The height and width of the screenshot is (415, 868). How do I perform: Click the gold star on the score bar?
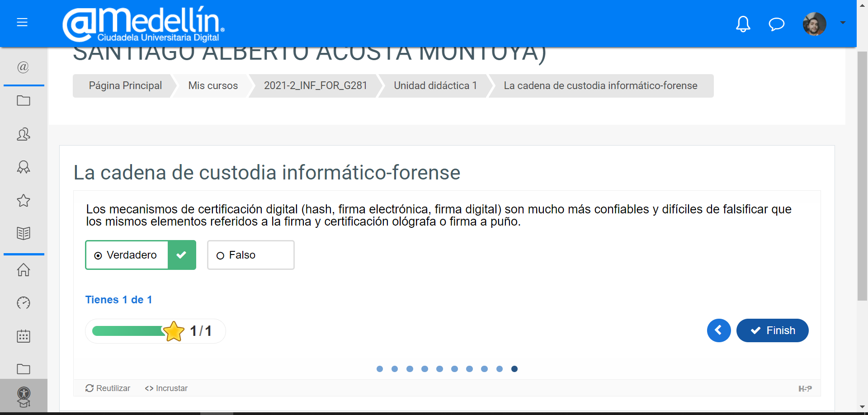(x=174, y=331)
